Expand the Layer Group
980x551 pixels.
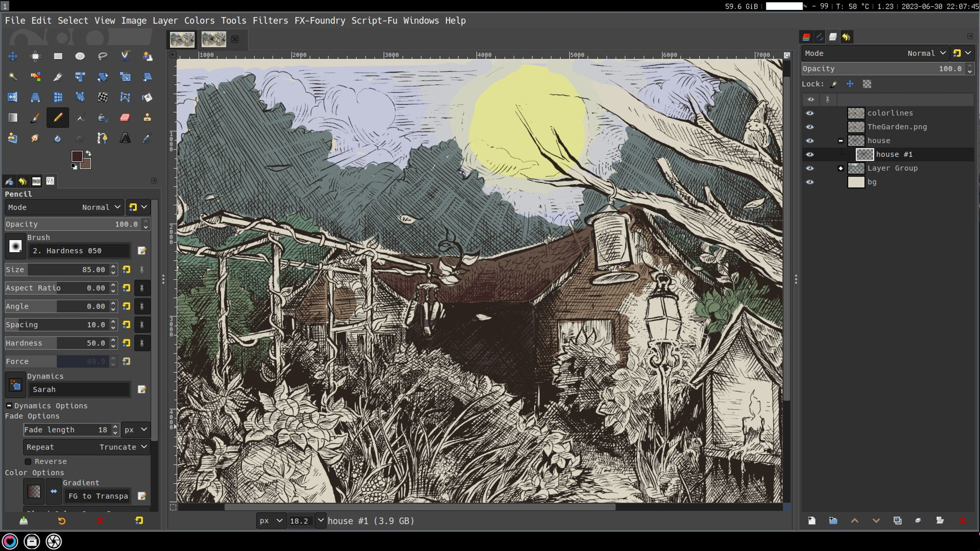(841, 168)
